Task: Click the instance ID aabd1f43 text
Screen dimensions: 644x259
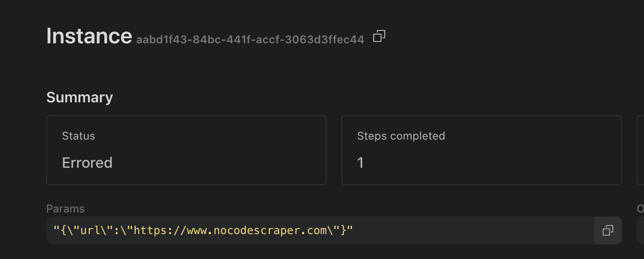Action: tap(250, 40)
